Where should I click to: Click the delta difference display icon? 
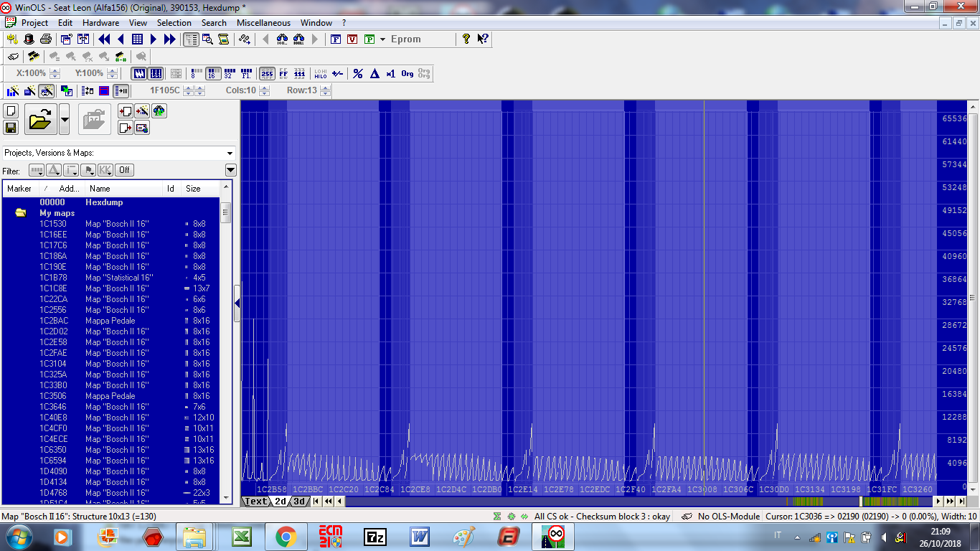coord(374,74)
